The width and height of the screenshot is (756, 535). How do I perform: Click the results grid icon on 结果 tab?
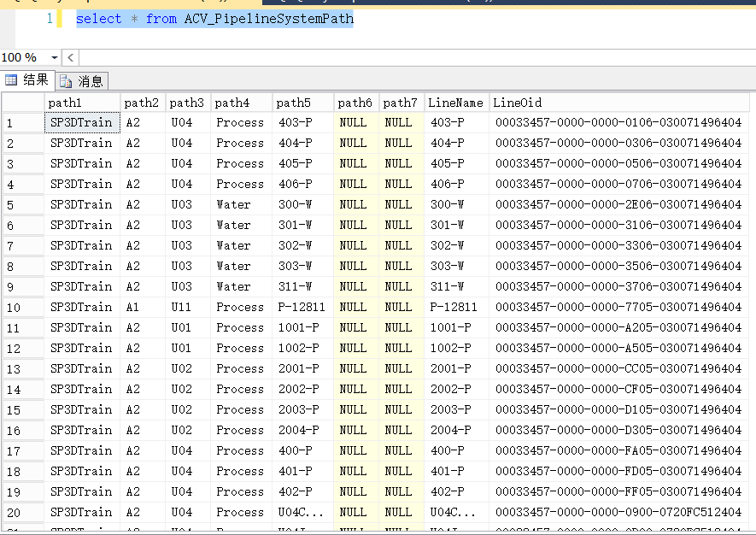coord(11,80)
